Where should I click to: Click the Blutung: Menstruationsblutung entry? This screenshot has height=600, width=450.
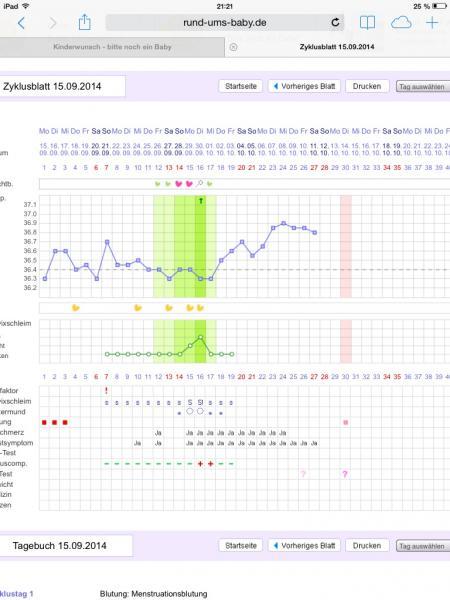click(153, 594)
